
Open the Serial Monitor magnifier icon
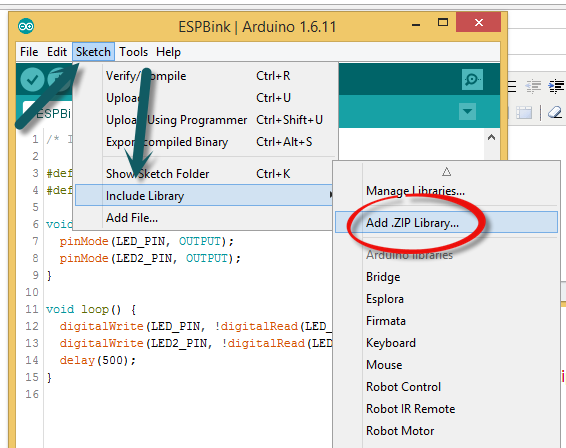point(472,79)
